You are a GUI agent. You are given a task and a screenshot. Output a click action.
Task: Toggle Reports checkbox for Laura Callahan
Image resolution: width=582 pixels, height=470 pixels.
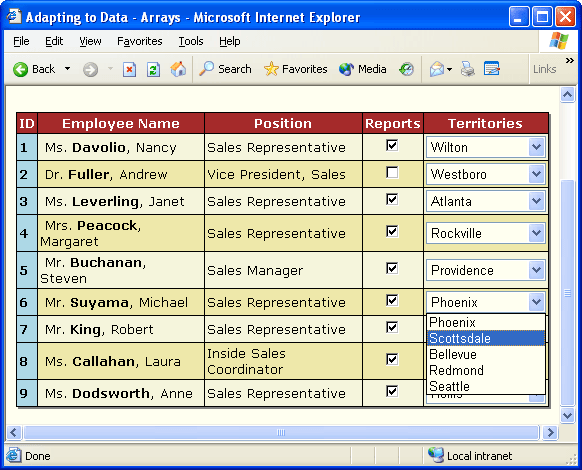tap(392, 359)
